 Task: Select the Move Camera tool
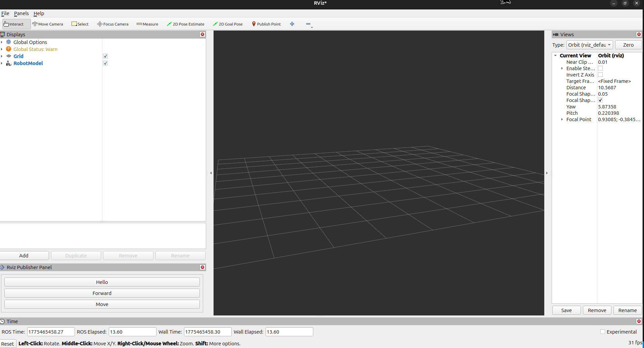click(x=48, y=24)
